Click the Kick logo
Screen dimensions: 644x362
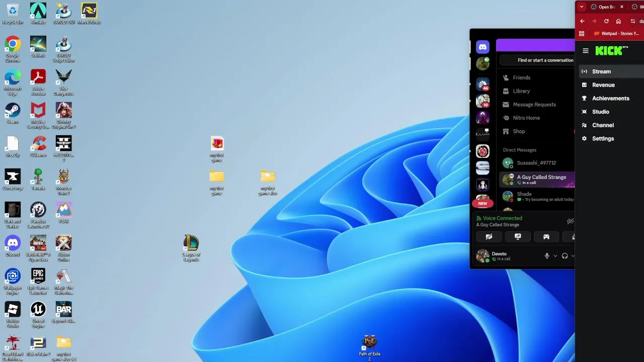pyautogui.click(x=611, y=50)
